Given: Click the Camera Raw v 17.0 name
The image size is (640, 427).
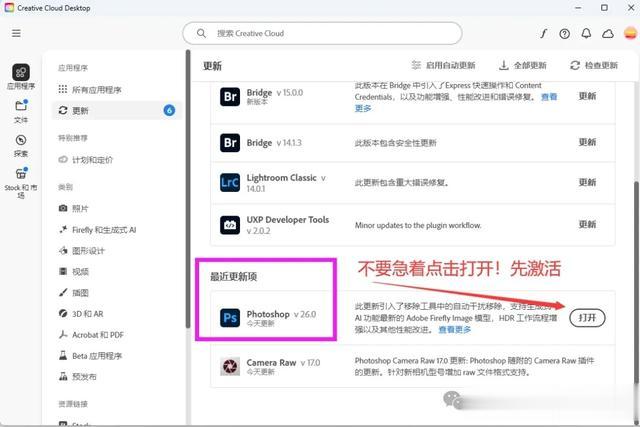Looking at the screenshot, I should tap(283, 363).
